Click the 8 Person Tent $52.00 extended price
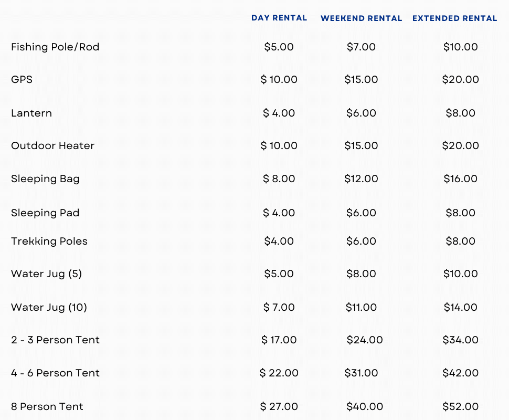The width and height of the screenshot is (509, 420). pyautogui.click(x=460, y=406)
